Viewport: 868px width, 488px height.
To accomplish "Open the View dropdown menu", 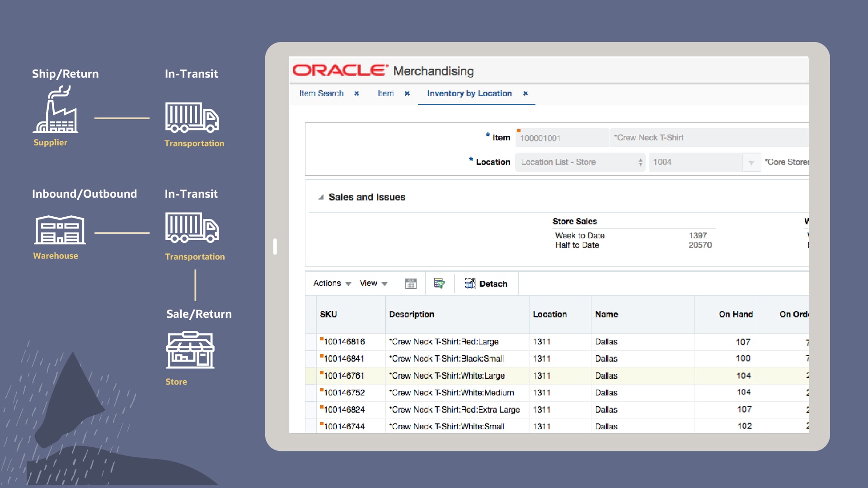I will pyautogui.click(x=373, y=284).
